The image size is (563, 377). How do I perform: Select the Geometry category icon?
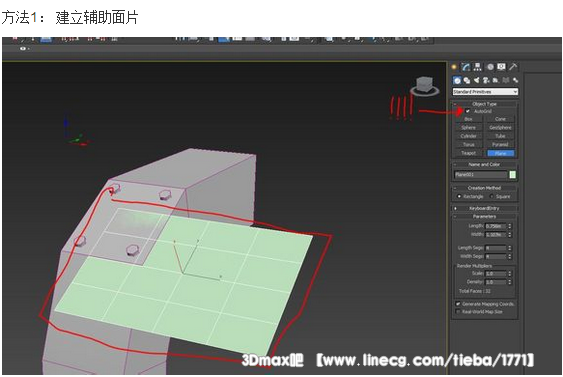[457, 80]
